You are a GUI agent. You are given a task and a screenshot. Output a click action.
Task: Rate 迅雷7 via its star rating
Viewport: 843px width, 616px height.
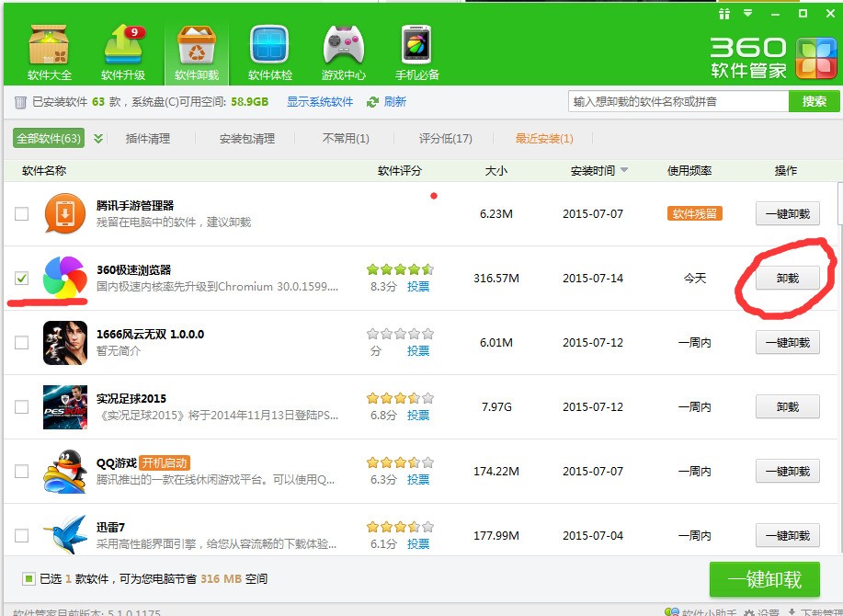399,527
